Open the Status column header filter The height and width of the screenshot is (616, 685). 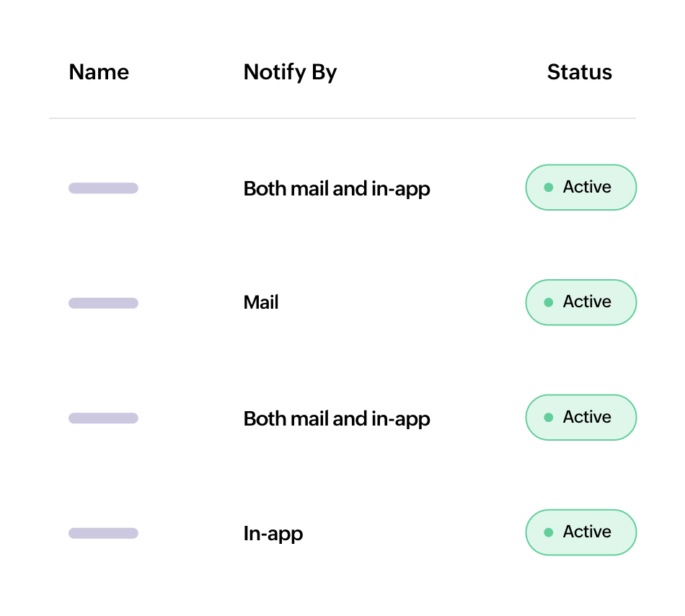[x=579, y=72]
